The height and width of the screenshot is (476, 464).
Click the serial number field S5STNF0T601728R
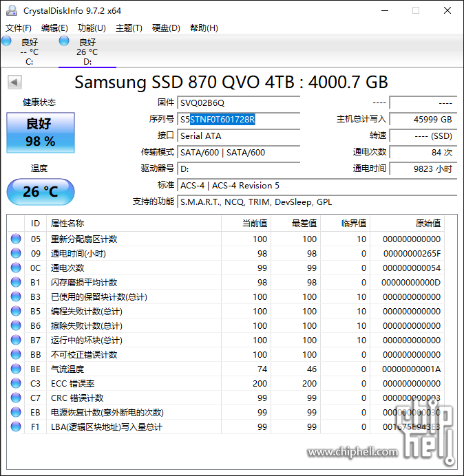(238, 119)
